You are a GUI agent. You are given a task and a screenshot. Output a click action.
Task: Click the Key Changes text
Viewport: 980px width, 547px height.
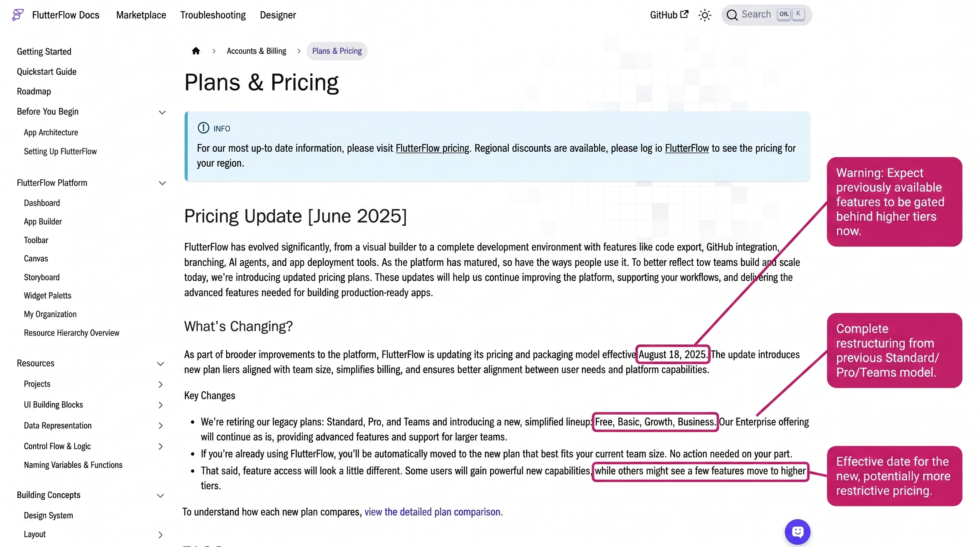[x=209, y=395]
